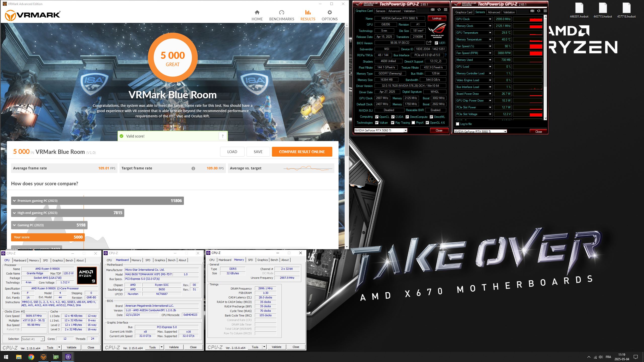Click the clock in the system tray
The width and height of the screenshot is (644, 362).
[622, 357]
